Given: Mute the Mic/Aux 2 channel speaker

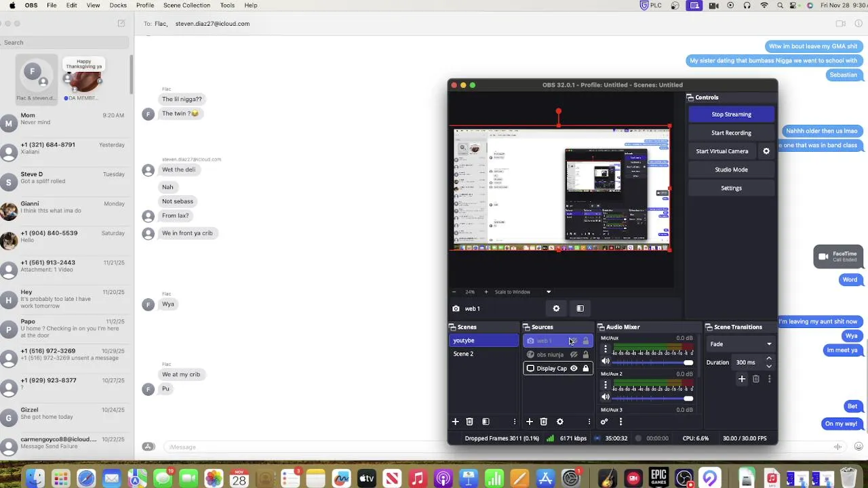Looking at the screenshot, I should [606, 397].
